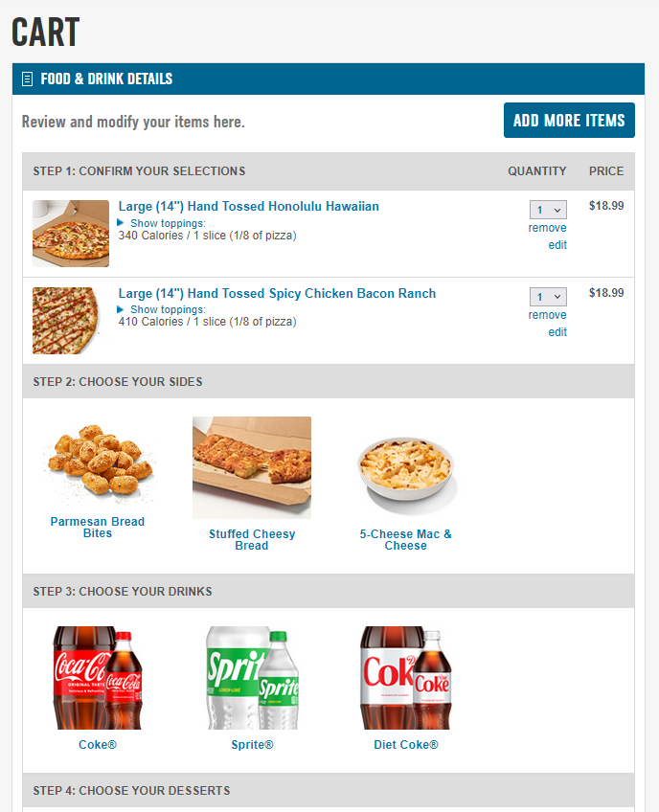Remove the Honolulu Hawaiian pizza from cart
The height and width of the screenshot is (812, 659).
[x=547, y=228]
